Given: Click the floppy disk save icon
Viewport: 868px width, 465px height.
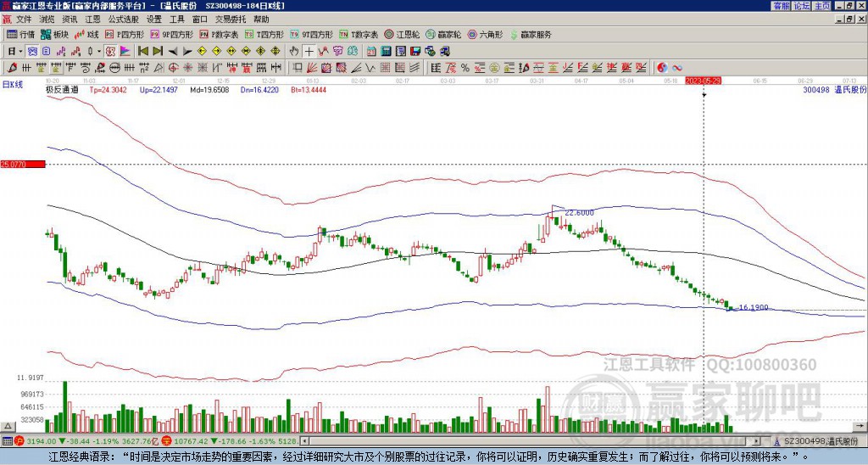Looking at the screenshot, I should click(x=415, y=52).
